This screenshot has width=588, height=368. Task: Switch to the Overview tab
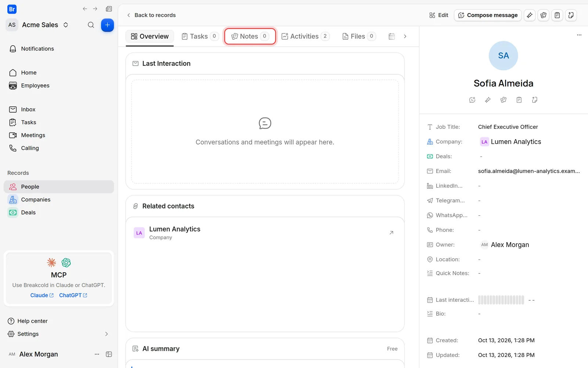click(150, 36)
